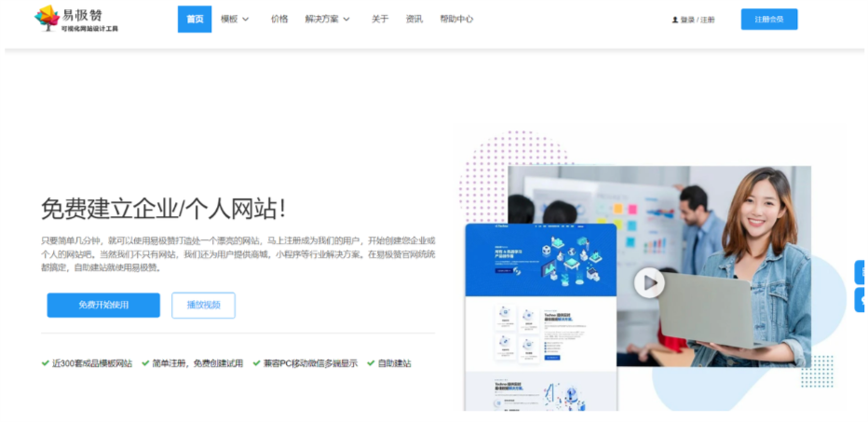Select the 首页 navigation tab
This screenshot has height=422, width=868.
click(195, 19)
